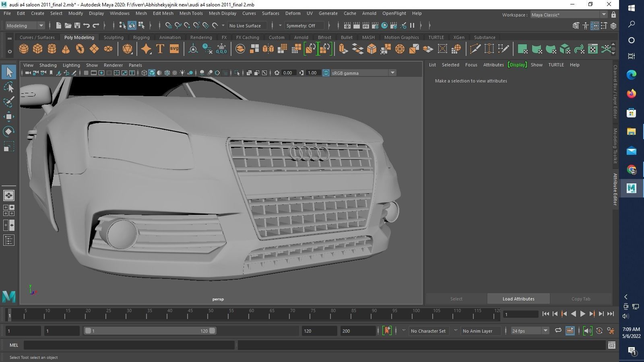Create a polygon sphere from the shelf
The image size is (644, 362).
click(x=24, y=49)
